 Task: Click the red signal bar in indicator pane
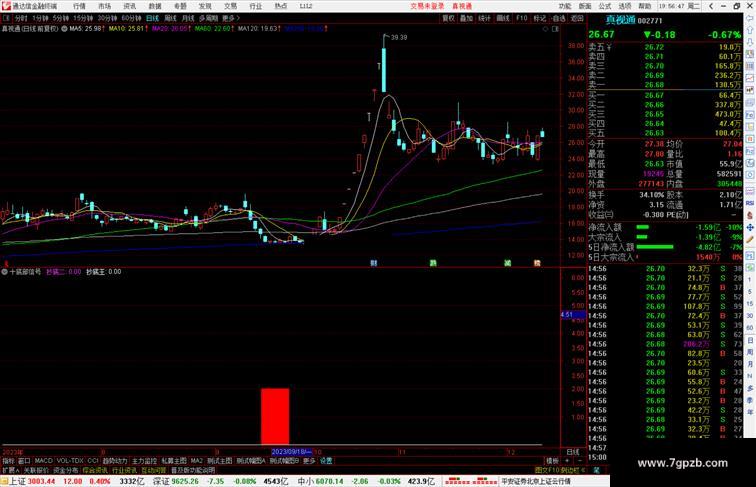[275, 416]
